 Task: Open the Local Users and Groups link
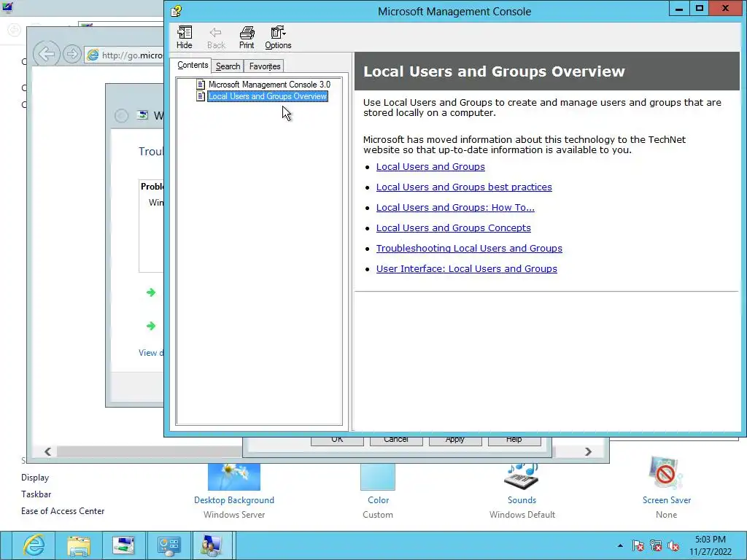pos(430,167)
